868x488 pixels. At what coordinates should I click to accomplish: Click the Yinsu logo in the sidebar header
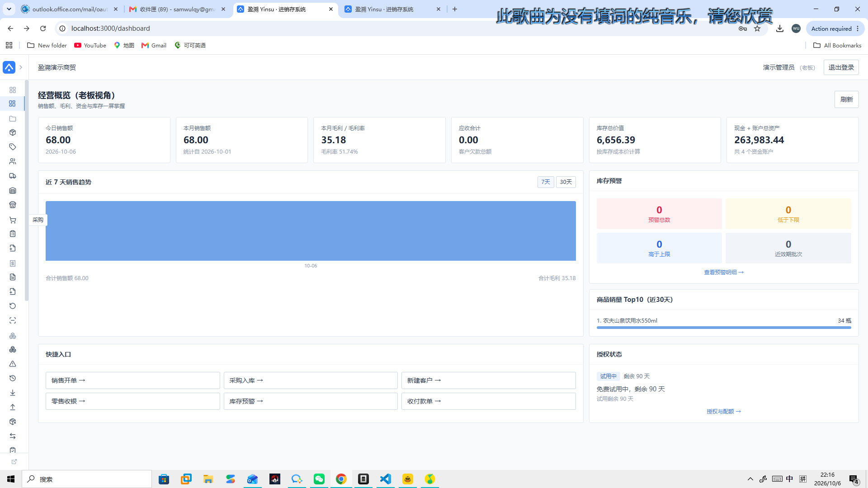coord(9,67)
